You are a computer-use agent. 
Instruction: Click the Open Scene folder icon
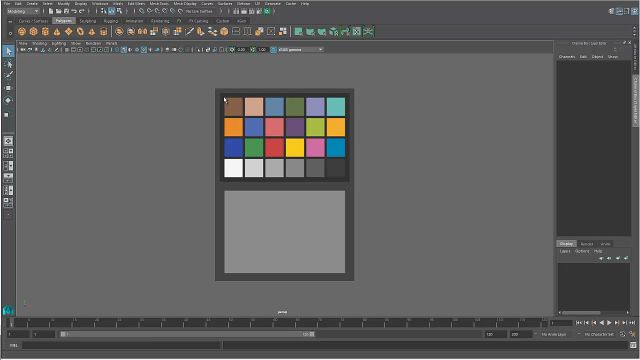coord(59,11)
